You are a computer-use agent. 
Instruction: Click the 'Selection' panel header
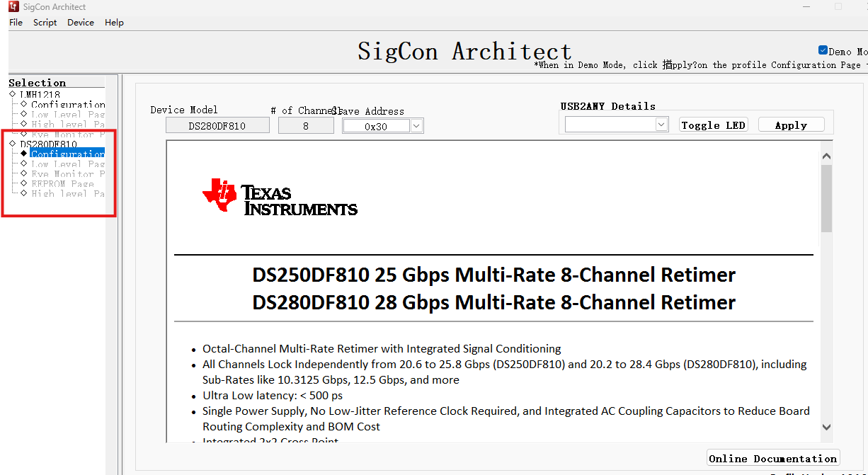tap(37, 82)
